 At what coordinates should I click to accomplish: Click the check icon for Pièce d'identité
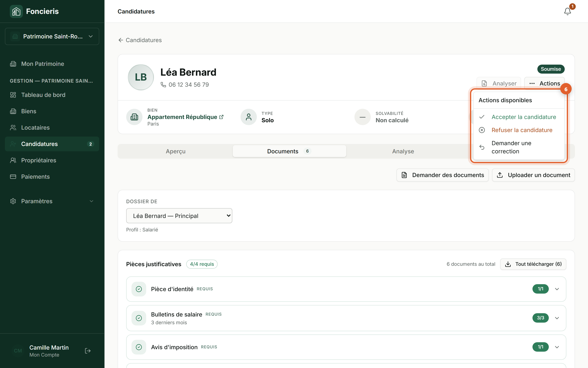139,289
